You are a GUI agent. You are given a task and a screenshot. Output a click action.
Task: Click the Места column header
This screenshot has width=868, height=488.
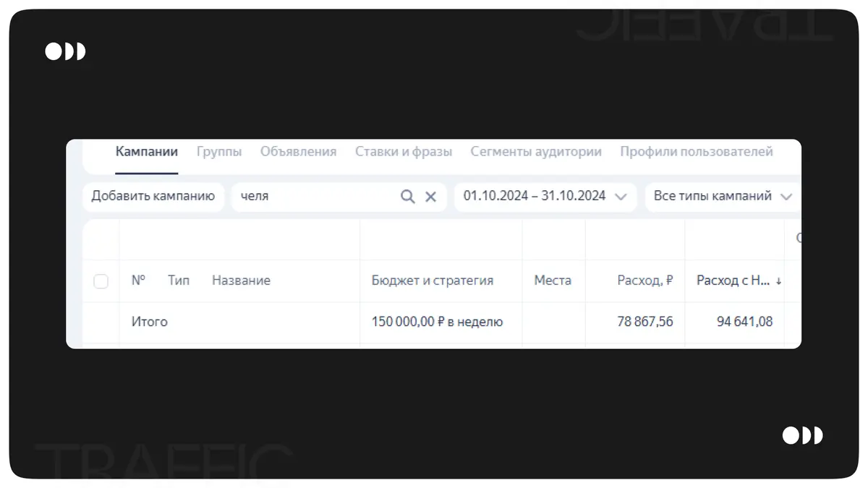click(x=553, y=281)
